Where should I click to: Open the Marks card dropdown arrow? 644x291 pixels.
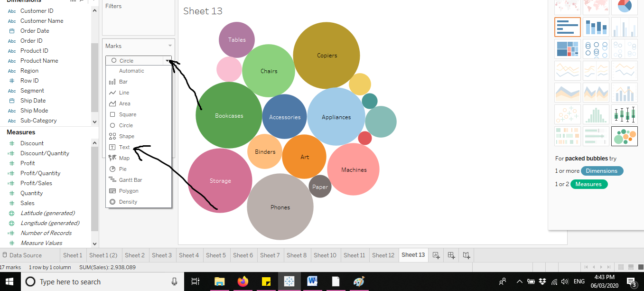(169, 46)
